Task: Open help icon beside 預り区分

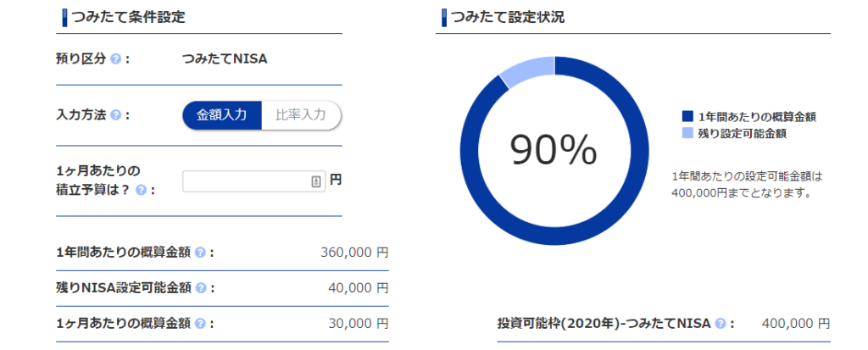Action: [x=115, y=58]
